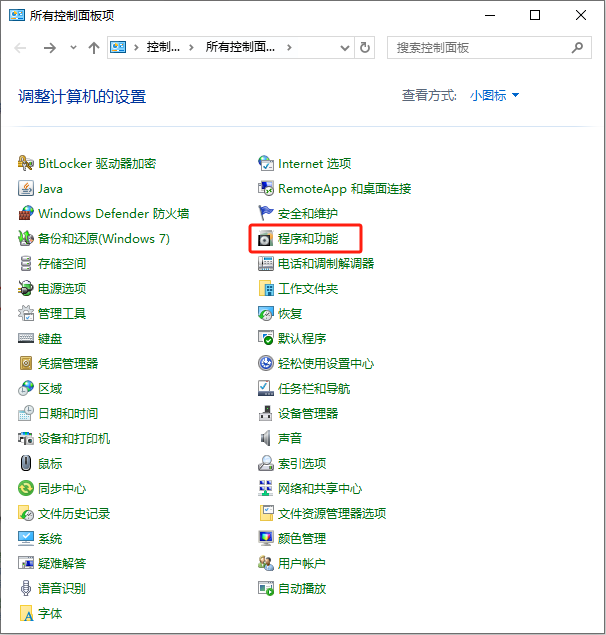Click the 电话和调制解调器 icon
This screenshot has width=606, height=635.
[266, 263]
